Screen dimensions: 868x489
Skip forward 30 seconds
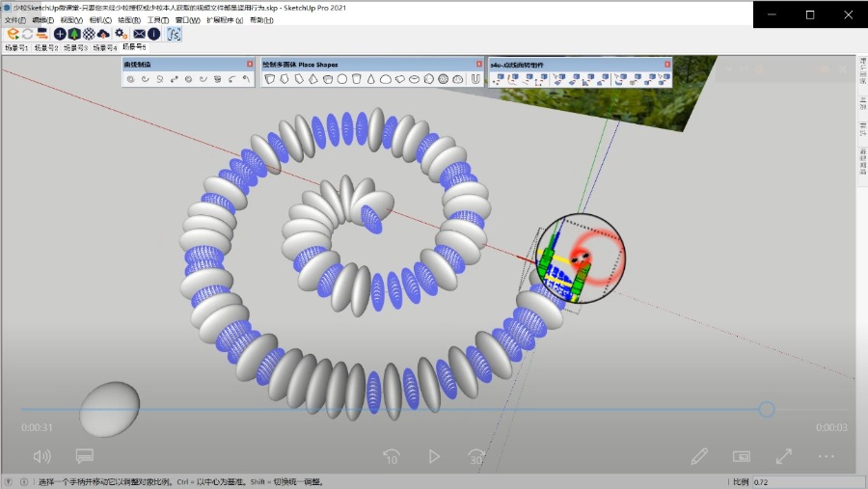(476, 457)
